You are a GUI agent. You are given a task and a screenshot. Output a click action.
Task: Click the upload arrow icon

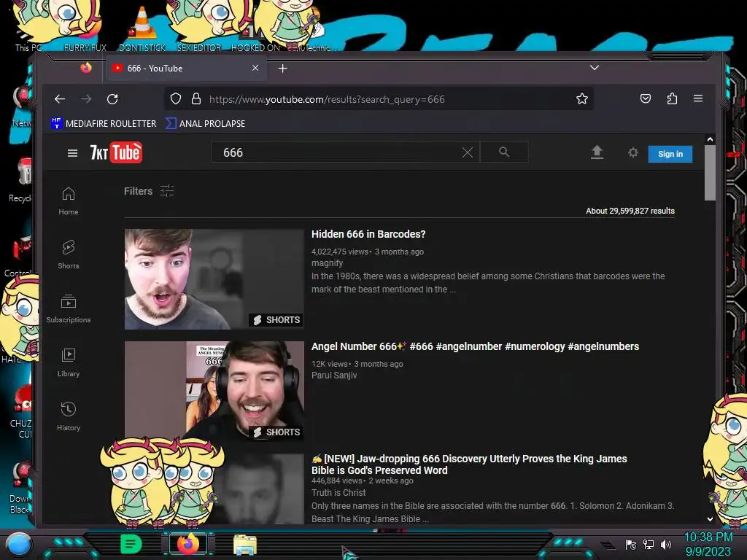point(597,152)
